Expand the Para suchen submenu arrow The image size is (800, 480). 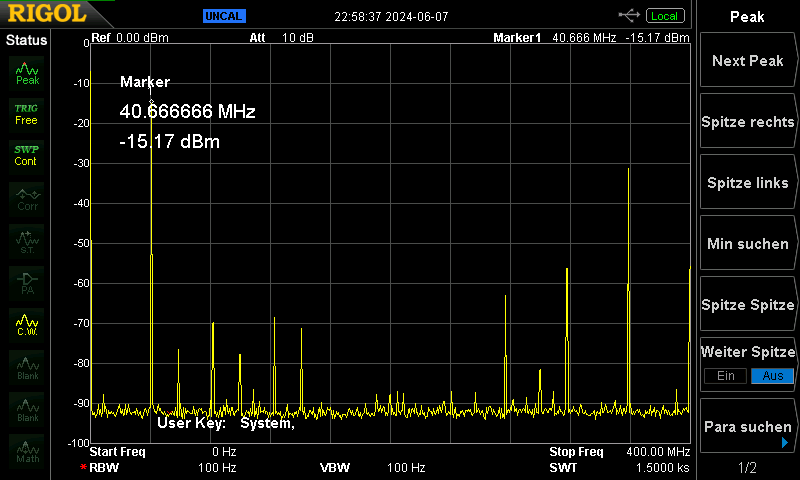click(785, 443)
